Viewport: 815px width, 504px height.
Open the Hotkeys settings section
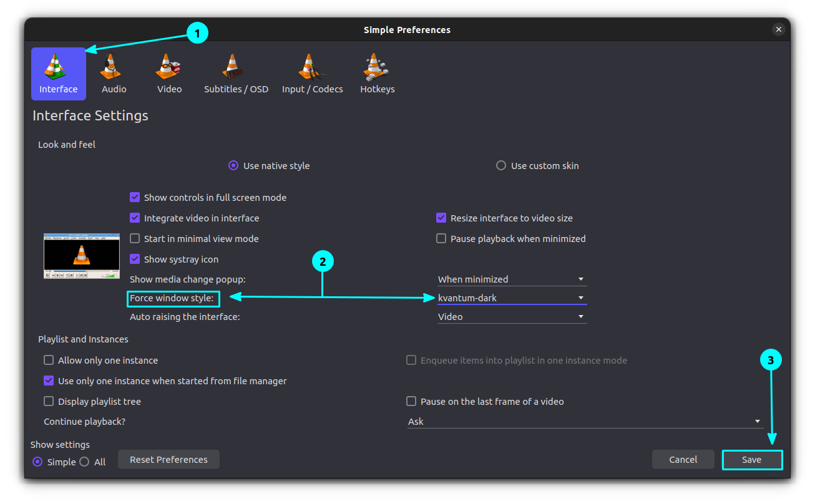click(x=377, y=74)
